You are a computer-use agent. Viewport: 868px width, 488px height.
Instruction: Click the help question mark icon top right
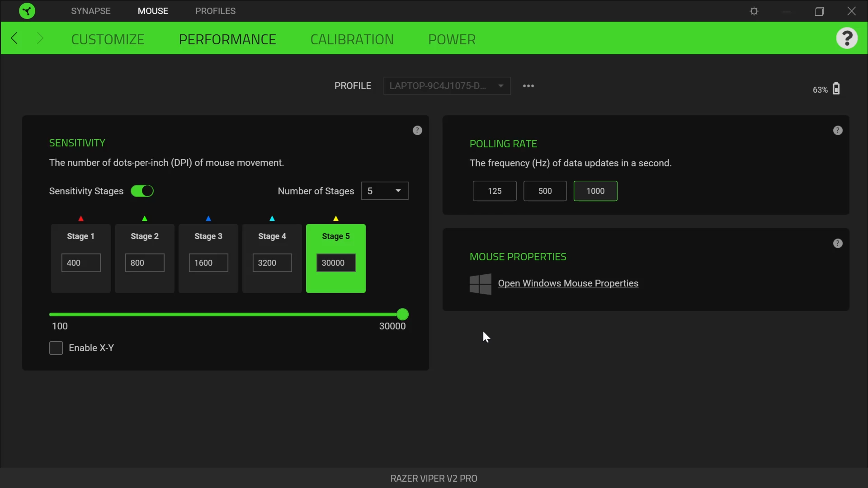(x=847, y=38)
